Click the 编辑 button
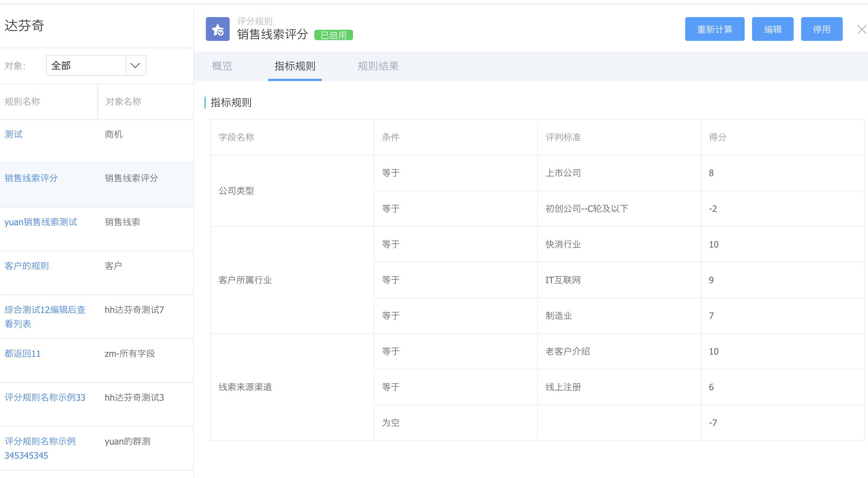The image size is (868, 478). tap(773, 29)
